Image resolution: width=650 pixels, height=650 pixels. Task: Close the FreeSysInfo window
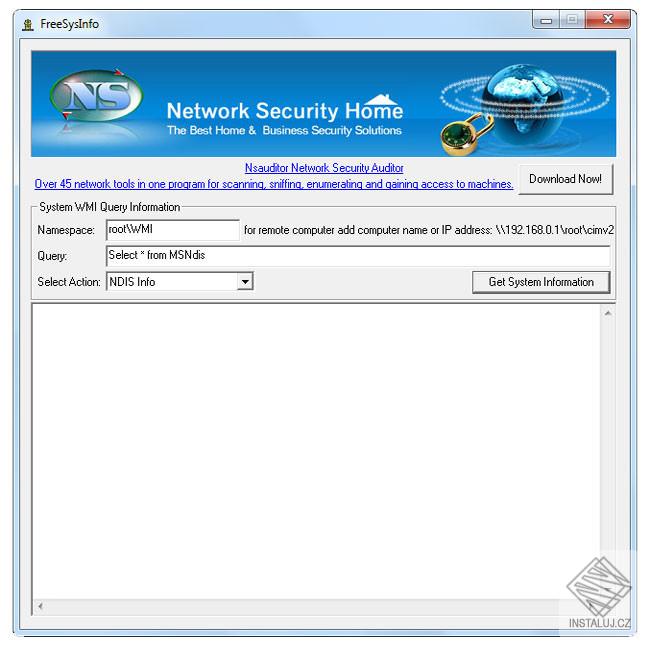608,19
